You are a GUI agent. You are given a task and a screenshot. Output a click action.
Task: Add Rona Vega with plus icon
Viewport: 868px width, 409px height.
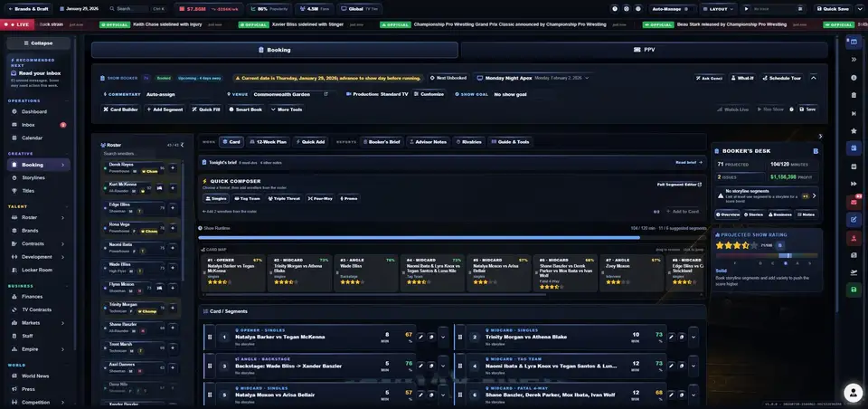click(173, 227)
